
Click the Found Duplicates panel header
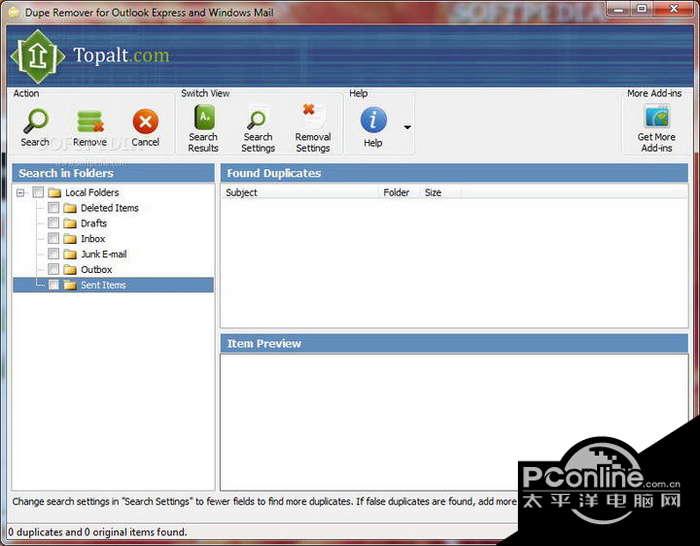454,173
